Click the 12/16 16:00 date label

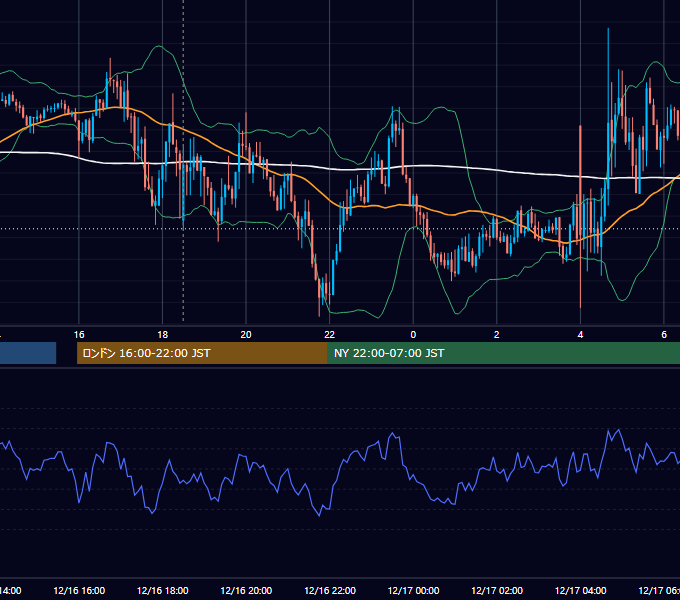coord(79,590)
